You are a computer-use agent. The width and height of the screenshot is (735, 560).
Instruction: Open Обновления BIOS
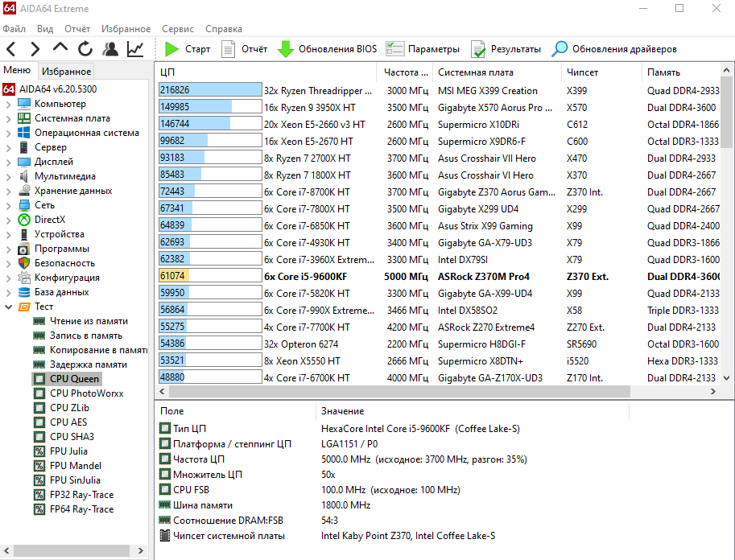327,49
